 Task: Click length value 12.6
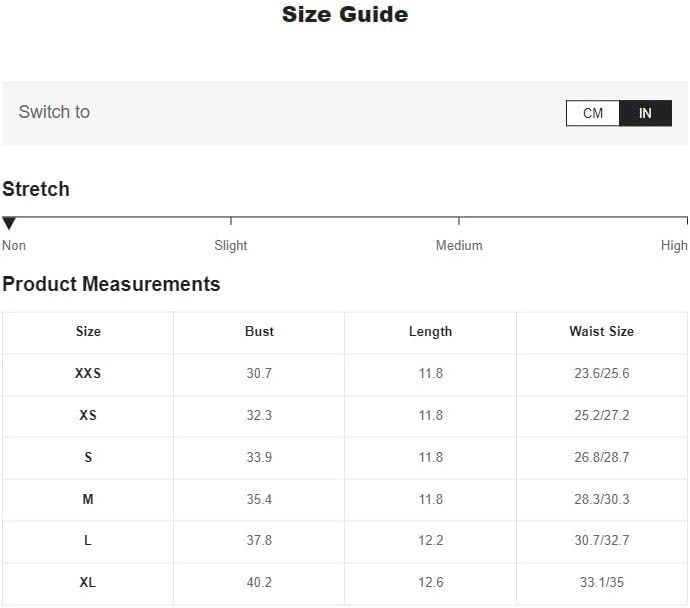[x=430, y=582]
